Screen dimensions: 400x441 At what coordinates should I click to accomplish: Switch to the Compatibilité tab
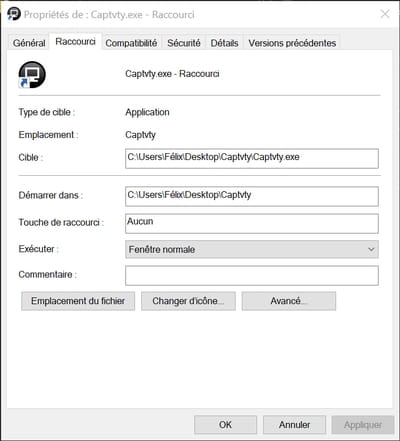pyautogui.click(x=131, y=43)
